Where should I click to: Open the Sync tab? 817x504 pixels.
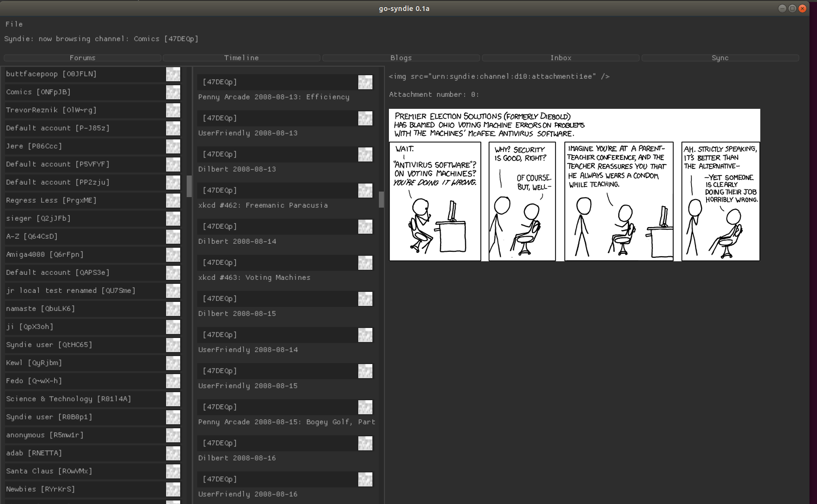tap(720, 58)
